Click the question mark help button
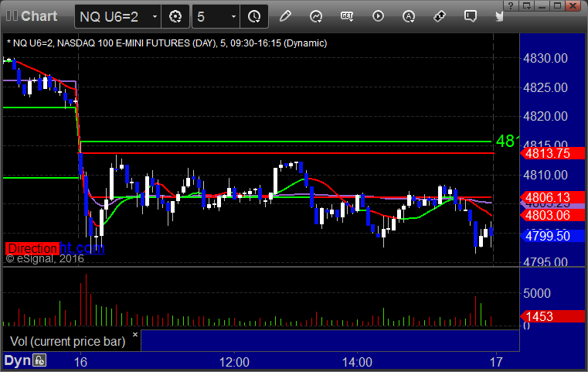Viewport: 588px width, 372px height. (511, 5)
